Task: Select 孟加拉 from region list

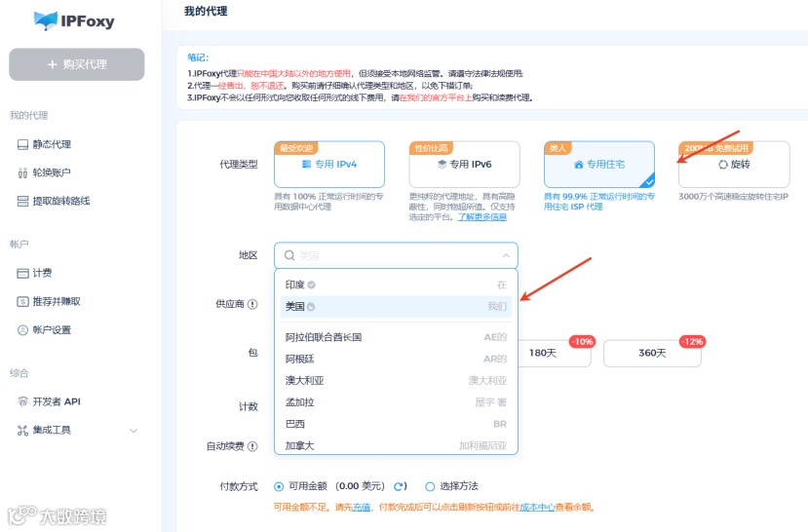Action: pos(396,402)
